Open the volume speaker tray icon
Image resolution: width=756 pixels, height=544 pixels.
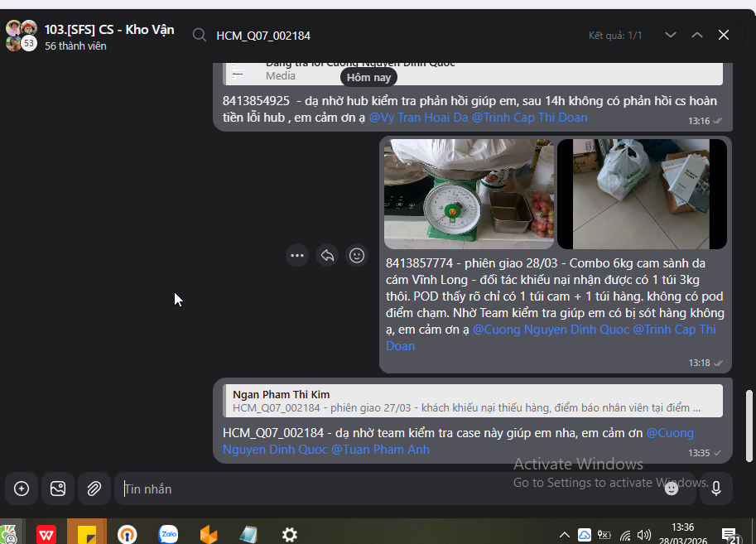pos(643,534)
